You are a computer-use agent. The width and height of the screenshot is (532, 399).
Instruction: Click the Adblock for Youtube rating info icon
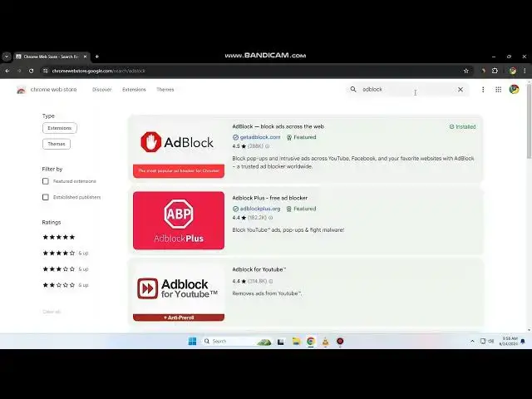click(271, 281)
